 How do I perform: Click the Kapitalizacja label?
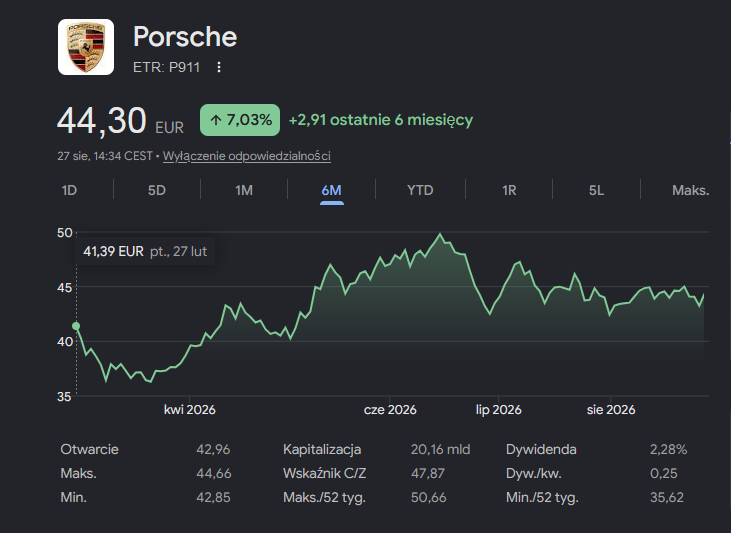pyautogui.click(x=322, y=450)
